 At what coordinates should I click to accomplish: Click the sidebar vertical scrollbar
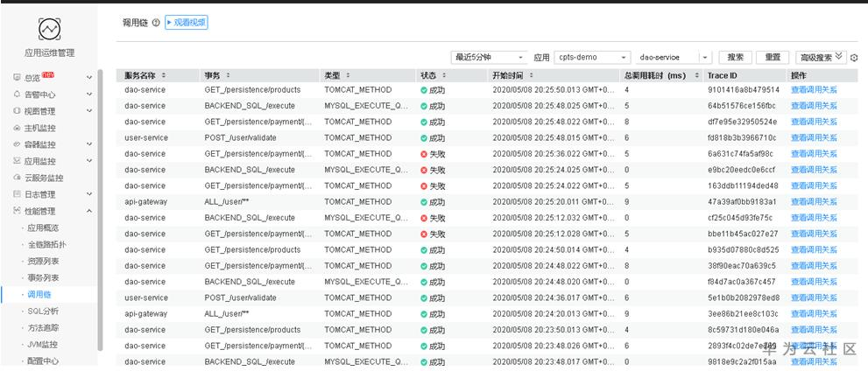coord(100,210)
